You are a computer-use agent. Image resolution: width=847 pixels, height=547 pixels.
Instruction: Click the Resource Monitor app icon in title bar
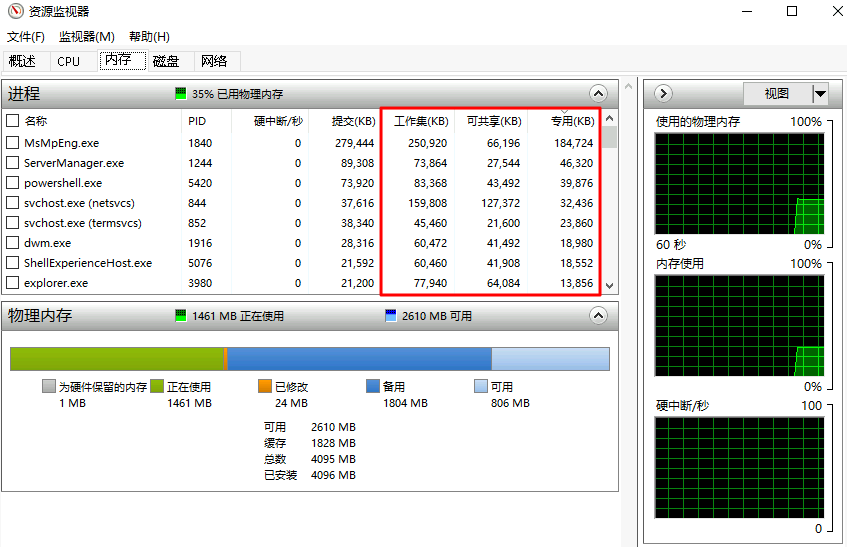[16, 11]
